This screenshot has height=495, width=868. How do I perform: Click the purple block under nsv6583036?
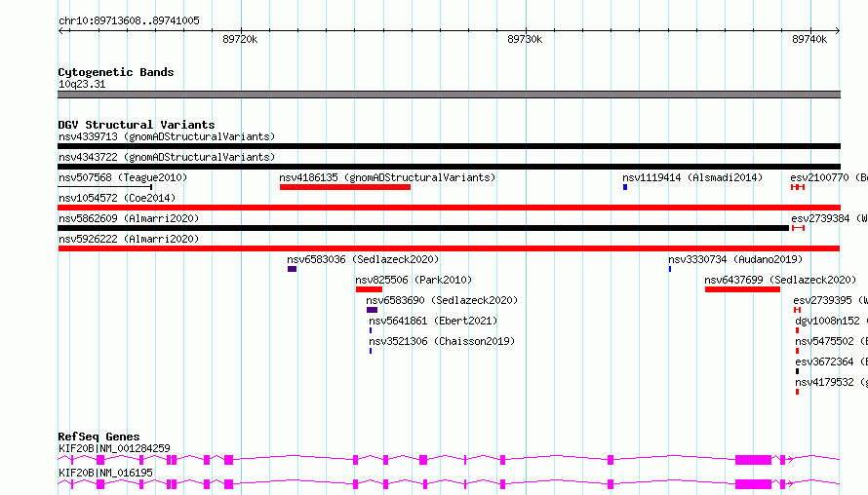click(x=293, y=269)
